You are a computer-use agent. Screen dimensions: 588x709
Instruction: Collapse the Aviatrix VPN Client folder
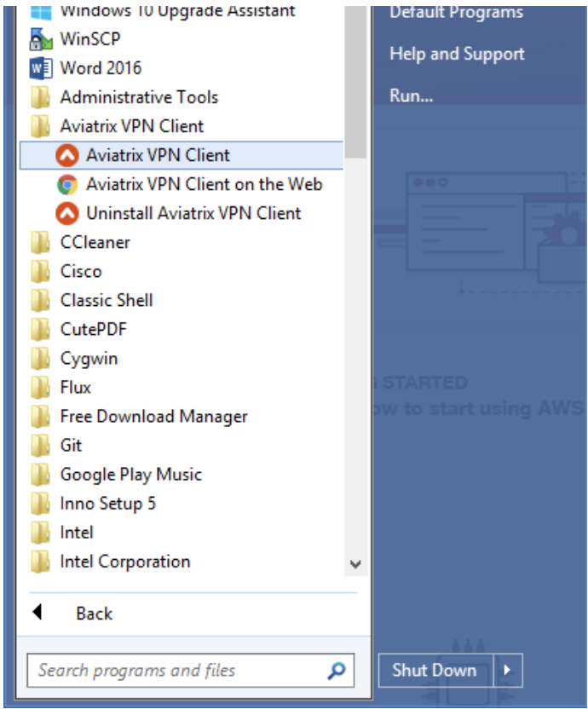tap(132, 126)
